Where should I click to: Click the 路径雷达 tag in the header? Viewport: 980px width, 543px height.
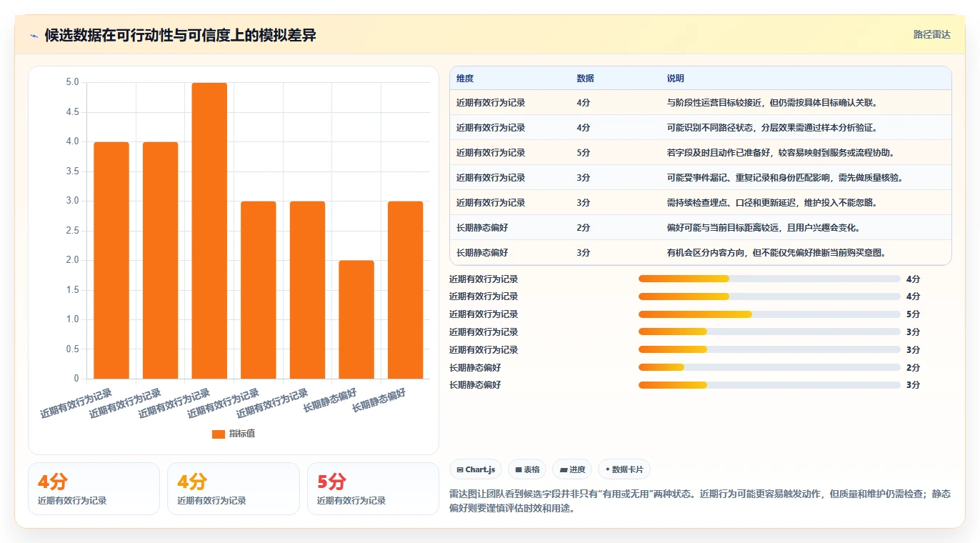point(931,34)
